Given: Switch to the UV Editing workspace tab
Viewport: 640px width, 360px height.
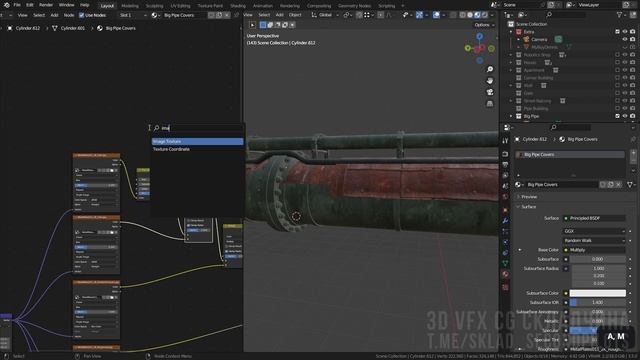Looking at the screenshot, I should click(180, 6).
